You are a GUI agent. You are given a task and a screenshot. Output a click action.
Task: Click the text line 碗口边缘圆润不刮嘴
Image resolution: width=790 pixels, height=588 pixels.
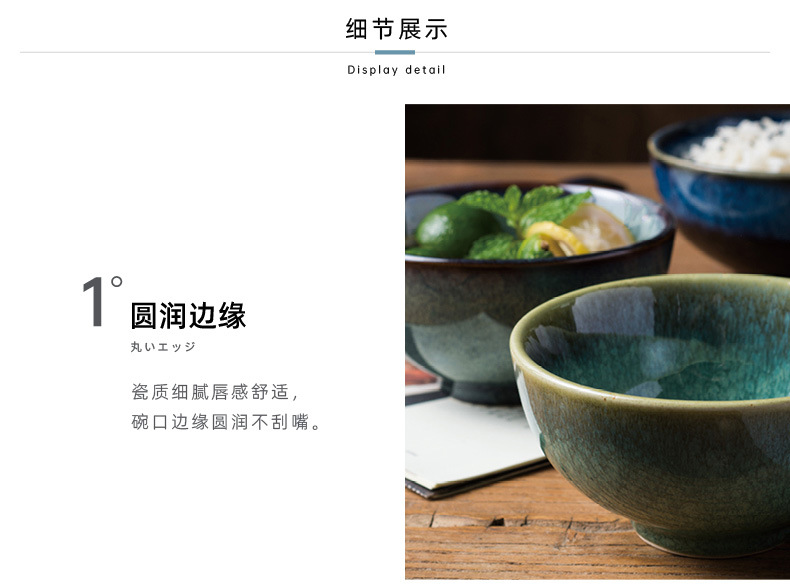coord(225,422)
